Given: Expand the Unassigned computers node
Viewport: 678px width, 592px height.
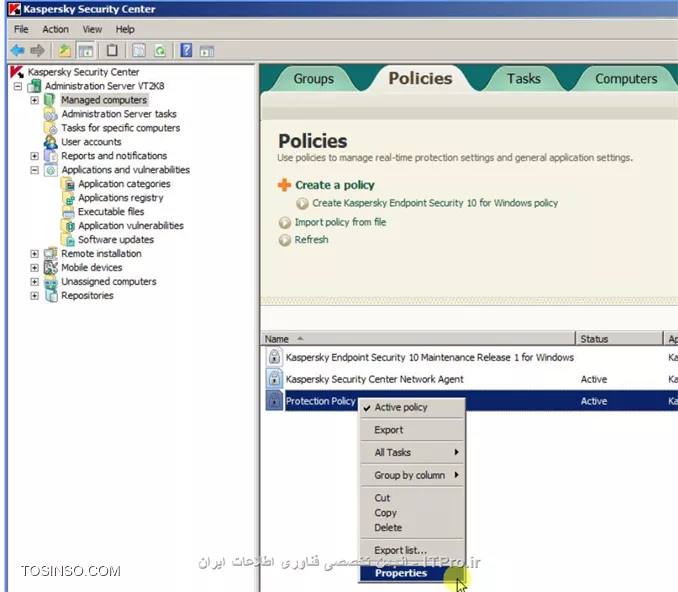Looking at the screenshot, I should click(34, 282).
